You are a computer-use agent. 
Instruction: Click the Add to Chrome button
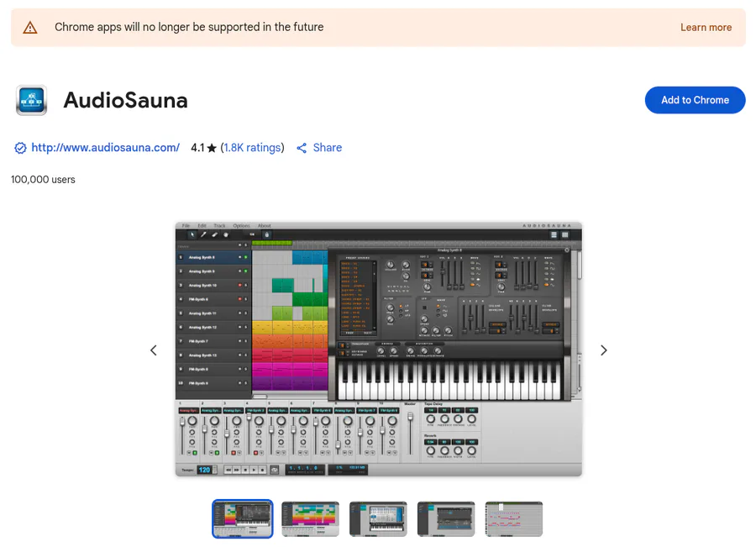[695, 100]
